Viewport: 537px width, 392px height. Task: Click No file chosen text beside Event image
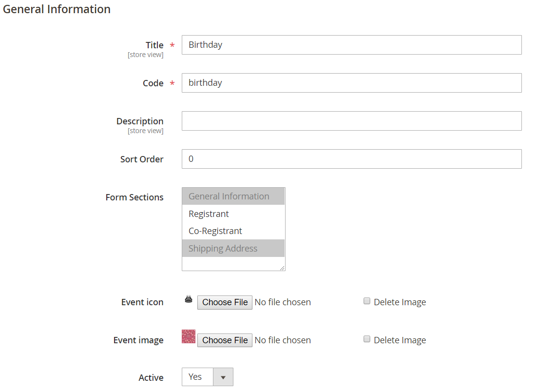(x=283, y=340)
